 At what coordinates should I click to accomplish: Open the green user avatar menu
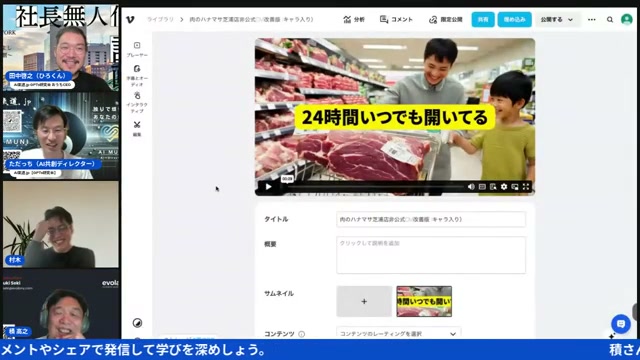point(627,19)
